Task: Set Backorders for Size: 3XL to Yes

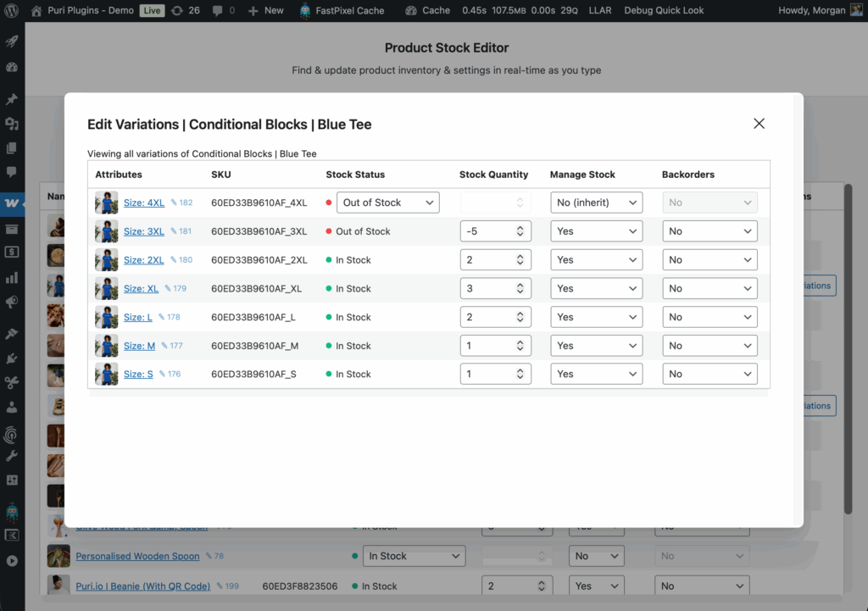Action: [x=709, y=231]
